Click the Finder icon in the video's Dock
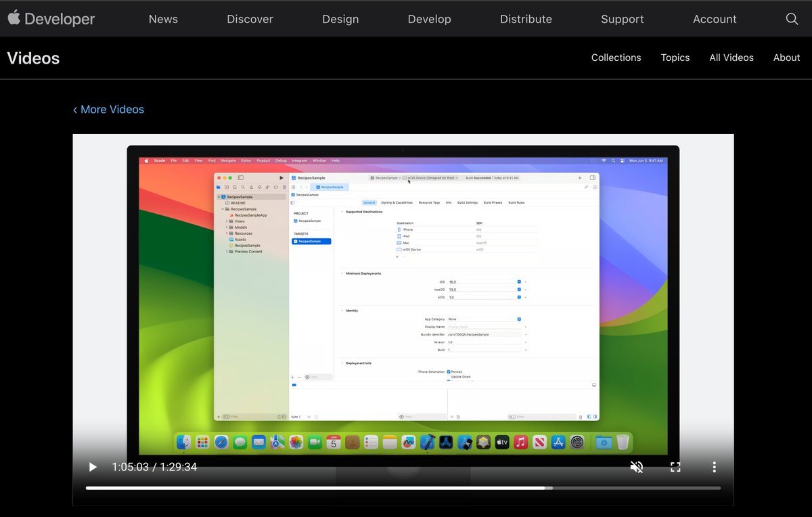Viewport: 812px width, 517px height. pos(183,442)
